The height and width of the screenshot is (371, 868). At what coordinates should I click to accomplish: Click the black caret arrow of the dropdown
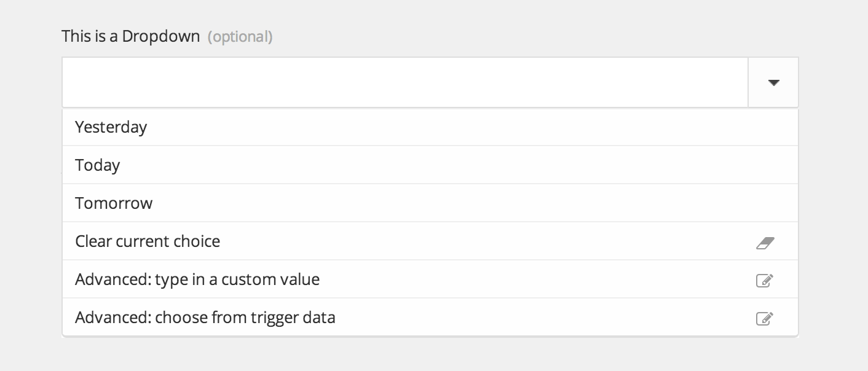point(773,82)
